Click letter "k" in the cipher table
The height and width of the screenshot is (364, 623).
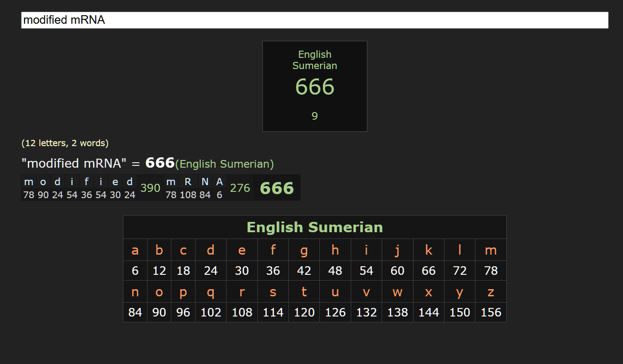point(429,250)
